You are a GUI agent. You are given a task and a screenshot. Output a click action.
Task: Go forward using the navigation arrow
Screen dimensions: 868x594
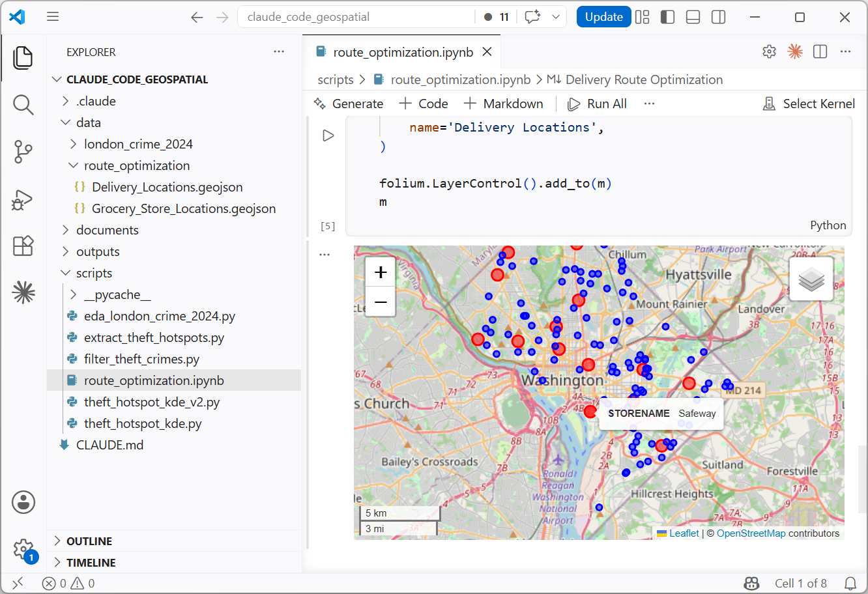222,17
